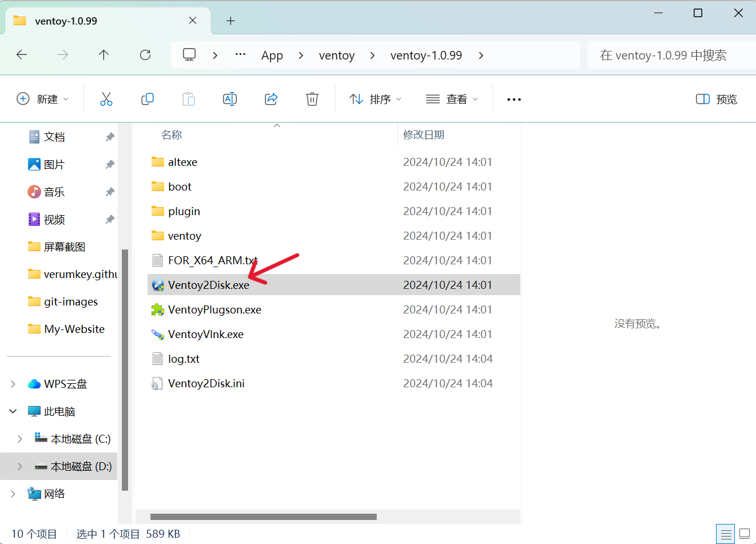Expand 本地磁盘 (C:) tree node
The height and width of the screenshot is (544, 756).
(x=20, y=439)
